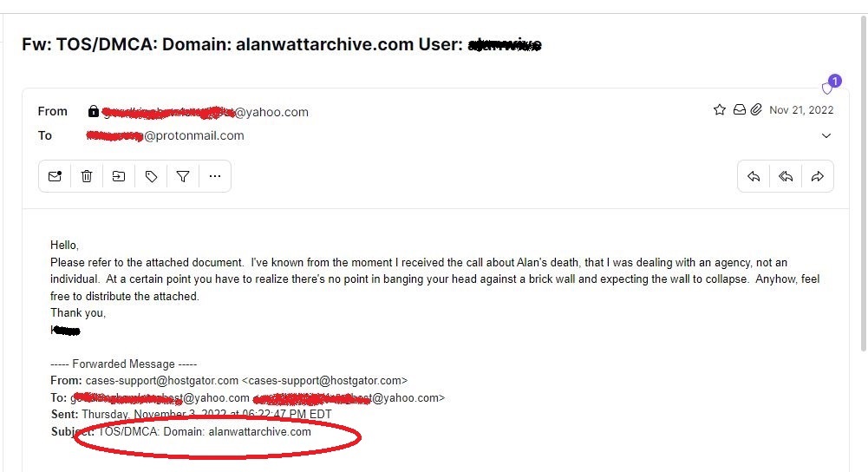
Task: Reply to this email
Action: (x=754, y=176)
